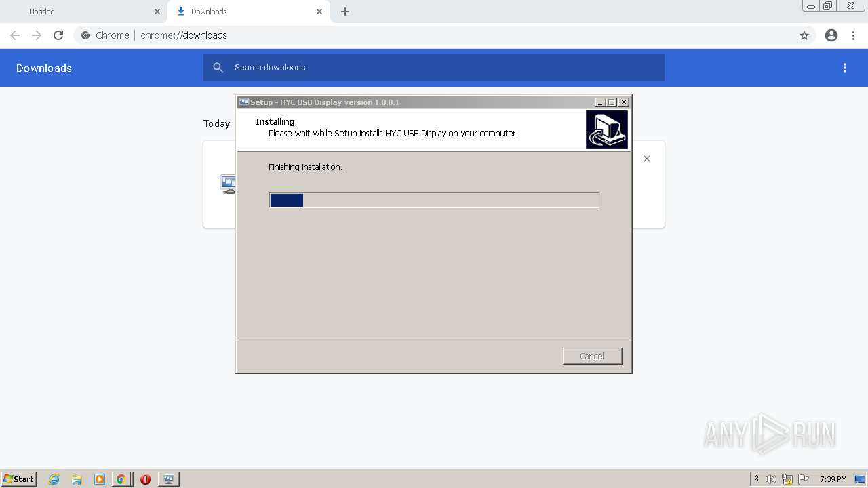Open the network tray icon
Image resolution: width=868 pixels, height=488 pixels.
[x=787, y=479]
